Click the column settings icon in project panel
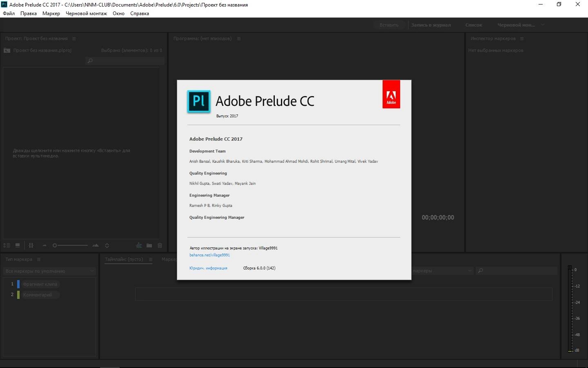Viewport: 588px width, 368px height. pos(31,245)
